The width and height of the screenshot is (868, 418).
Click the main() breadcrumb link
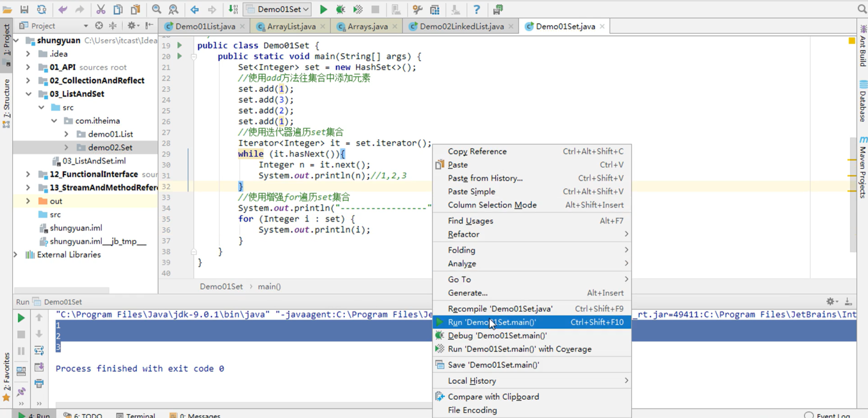(x=269, y=287)
